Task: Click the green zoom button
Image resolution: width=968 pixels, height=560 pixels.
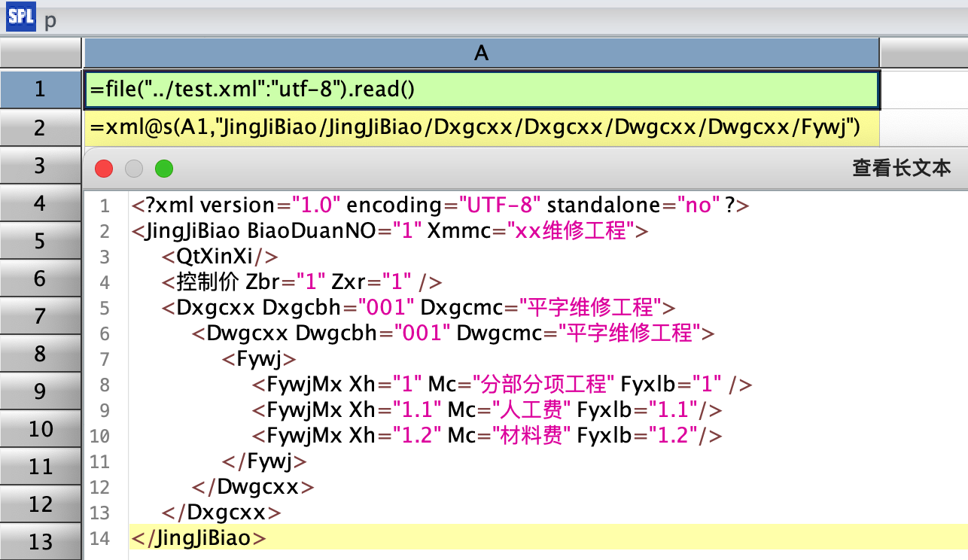Action: (x=164, y=169)
